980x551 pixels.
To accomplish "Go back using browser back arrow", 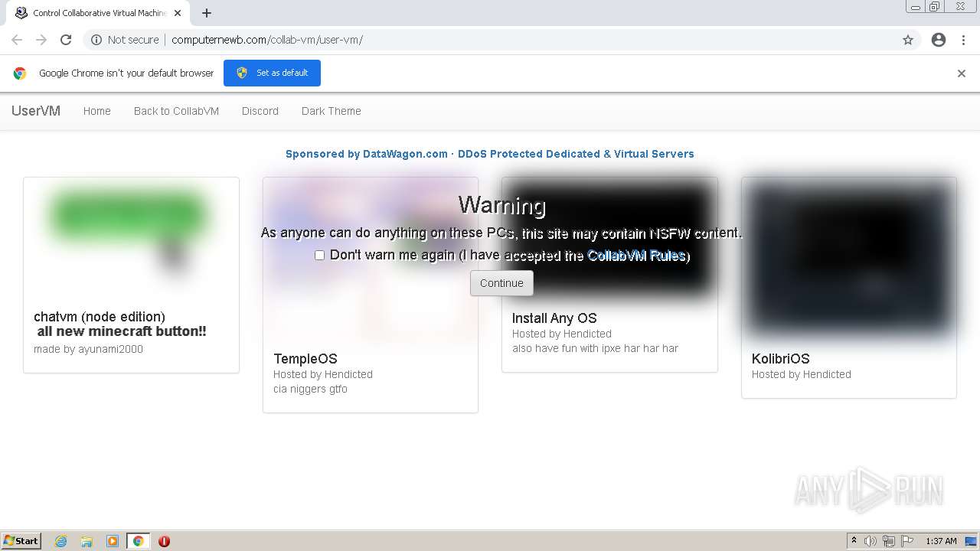I will point(17,40).
